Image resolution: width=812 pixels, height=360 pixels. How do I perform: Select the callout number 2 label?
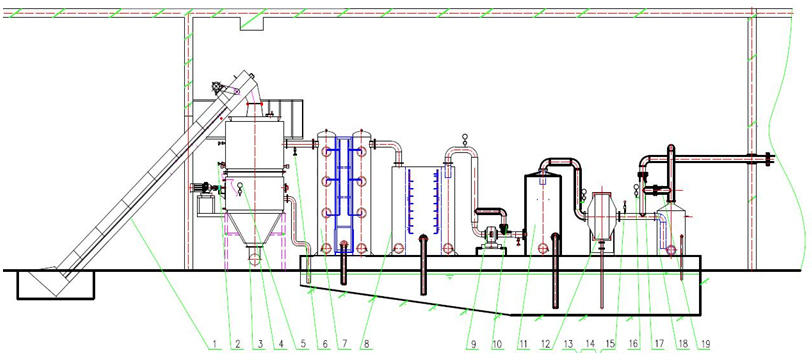(x=238, y=344)
